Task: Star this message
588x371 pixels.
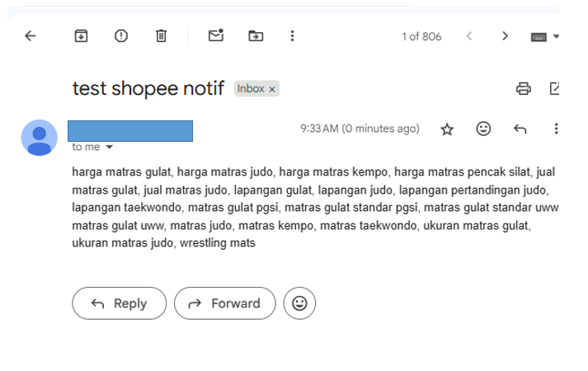Action: click(447, 129)
